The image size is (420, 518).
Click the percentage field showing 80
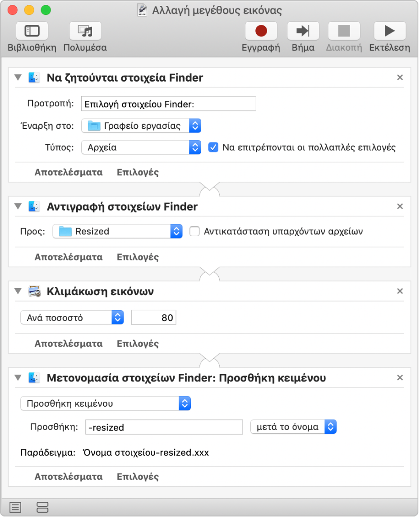coord(153,318)
